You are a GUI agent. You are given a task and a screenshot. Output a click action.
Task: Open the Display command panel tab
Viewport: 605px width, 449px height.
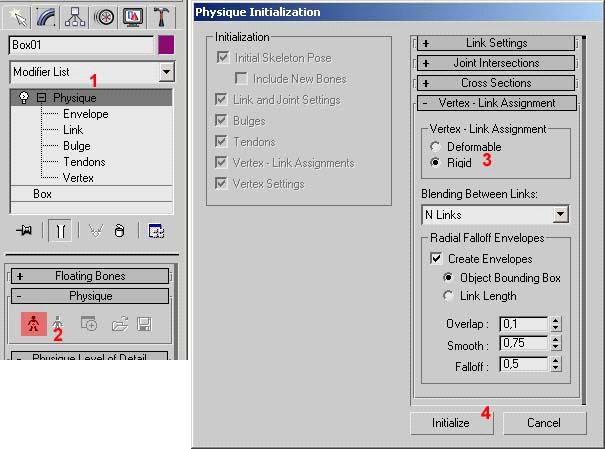click(x=132, y=17)
